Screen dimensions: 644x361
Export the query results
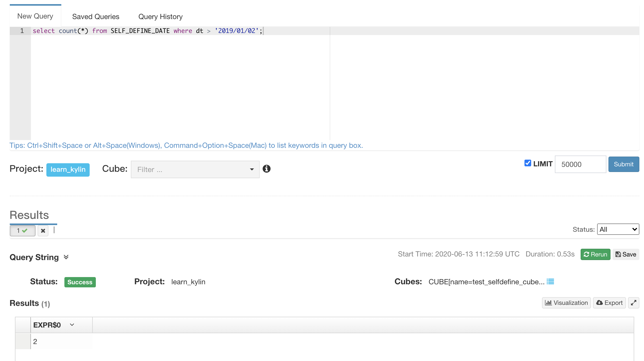[x=609, y=303]
